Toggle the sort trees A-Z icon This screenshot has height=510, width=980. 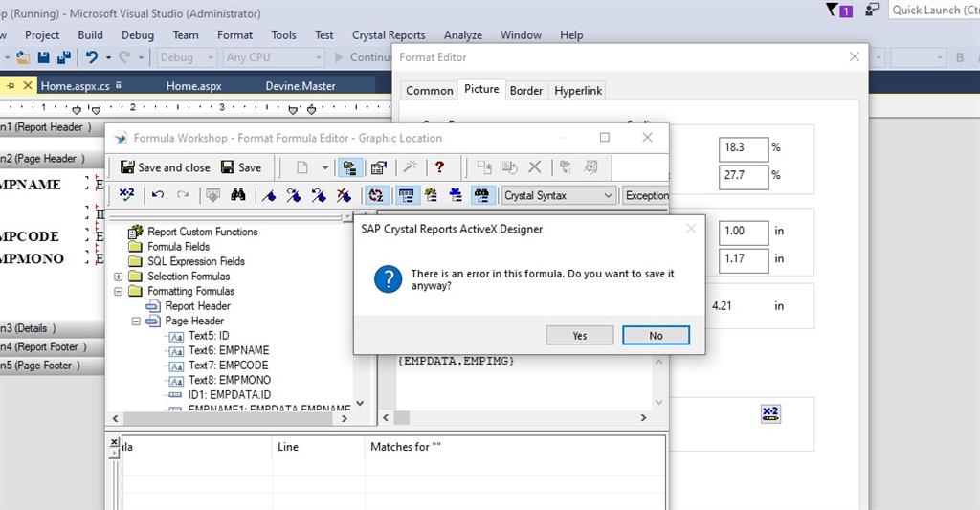tap(375, 195)
